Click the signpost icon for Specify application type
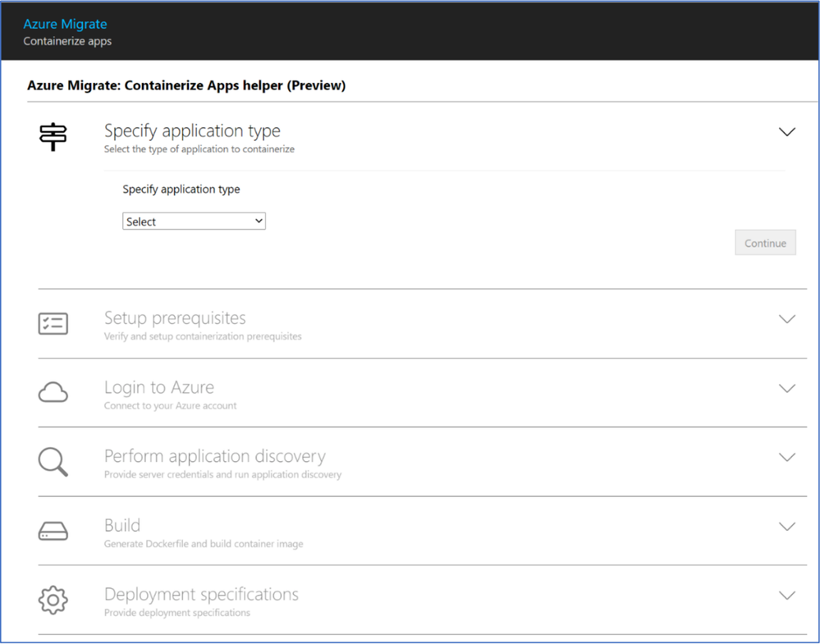820x644 pixels. pos(53,137)
